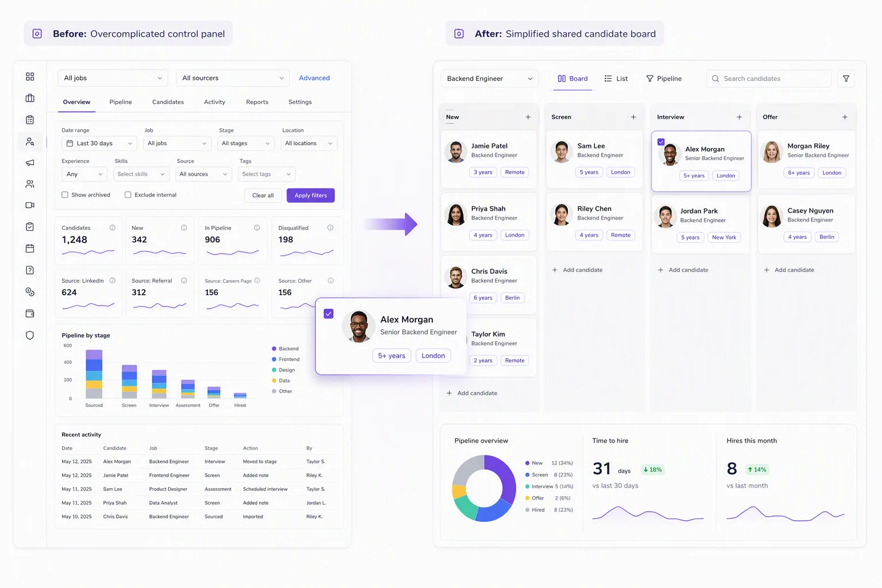882x588 pixels.
Task: Click the Interview legend dot in Pipeline overview
Action: [x=527, y=486]
